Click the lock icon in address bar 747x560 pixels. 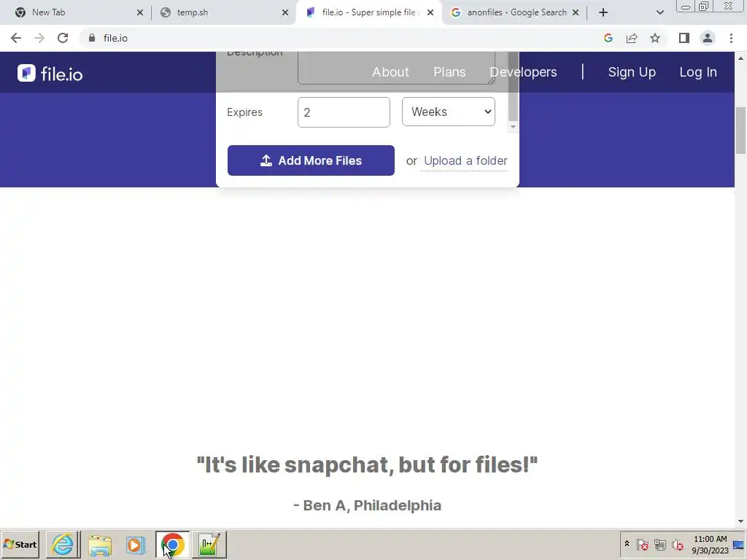92,38
